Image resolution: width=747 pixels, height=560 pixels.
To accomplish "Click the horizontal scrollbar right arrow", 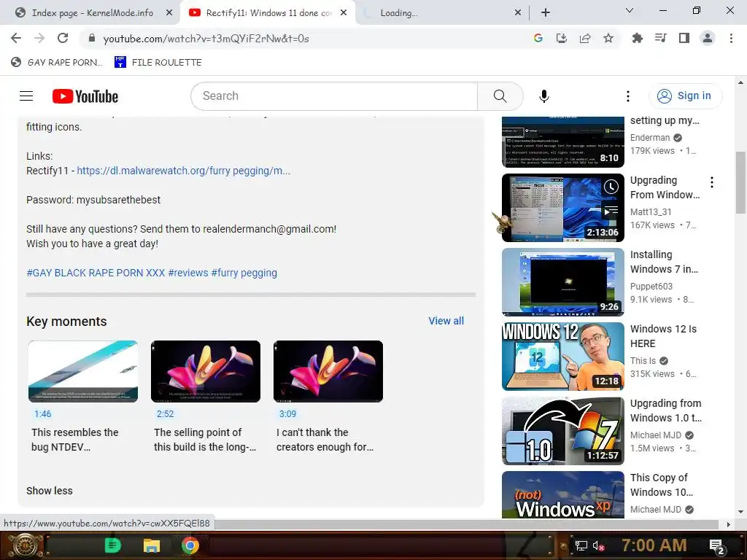I will point(729,524).
